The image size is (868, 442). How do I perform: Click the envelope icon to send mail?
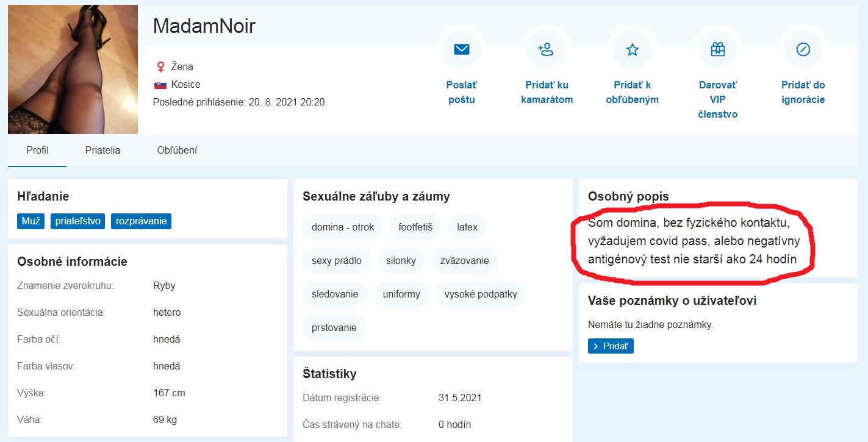click(461, 49)
